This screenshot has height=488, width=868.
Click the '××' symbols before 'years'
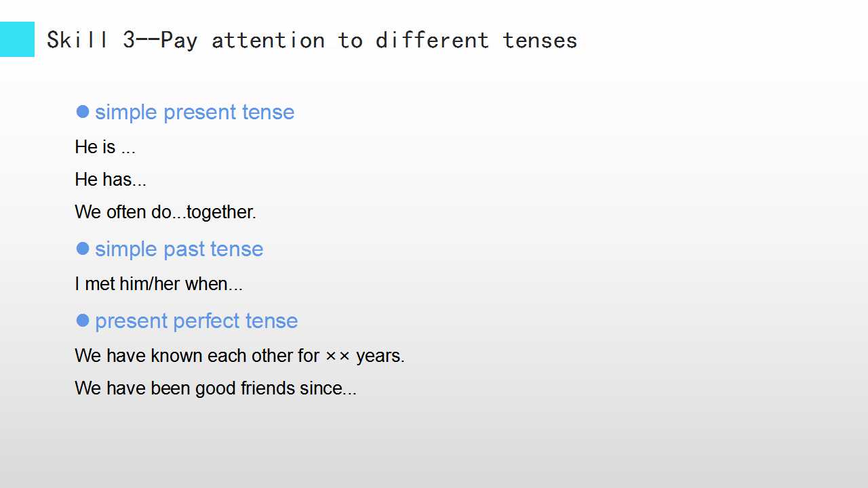point(338,357)
